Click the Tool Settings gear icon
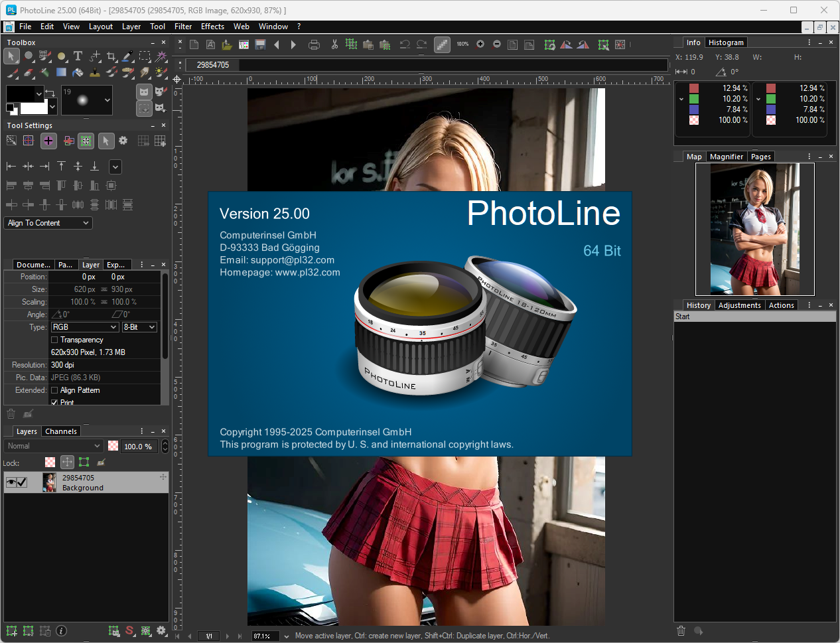Screen dimensions: 840x643 tap(123, 141)
